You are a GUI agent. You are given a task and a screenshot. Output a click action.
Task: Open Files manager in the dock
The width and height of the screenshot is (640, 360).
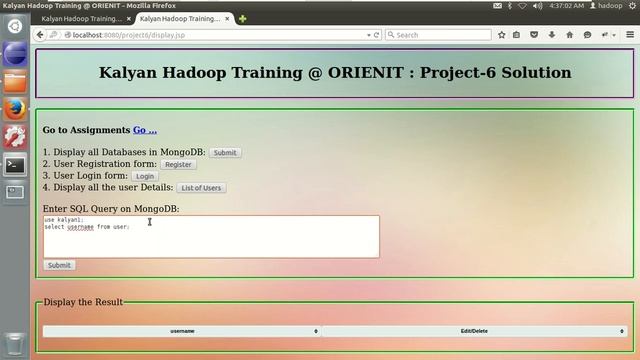click(15, 82)
